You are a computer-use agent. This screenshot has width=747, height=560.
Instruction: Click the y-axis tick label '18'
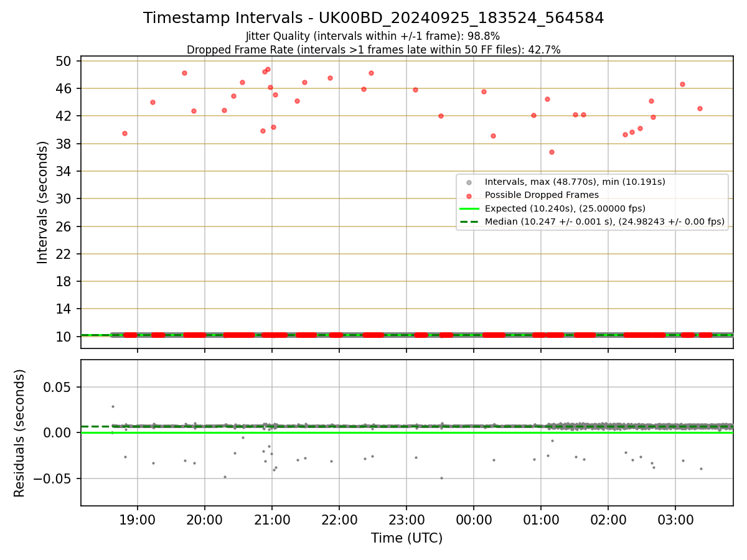point(65,281)
